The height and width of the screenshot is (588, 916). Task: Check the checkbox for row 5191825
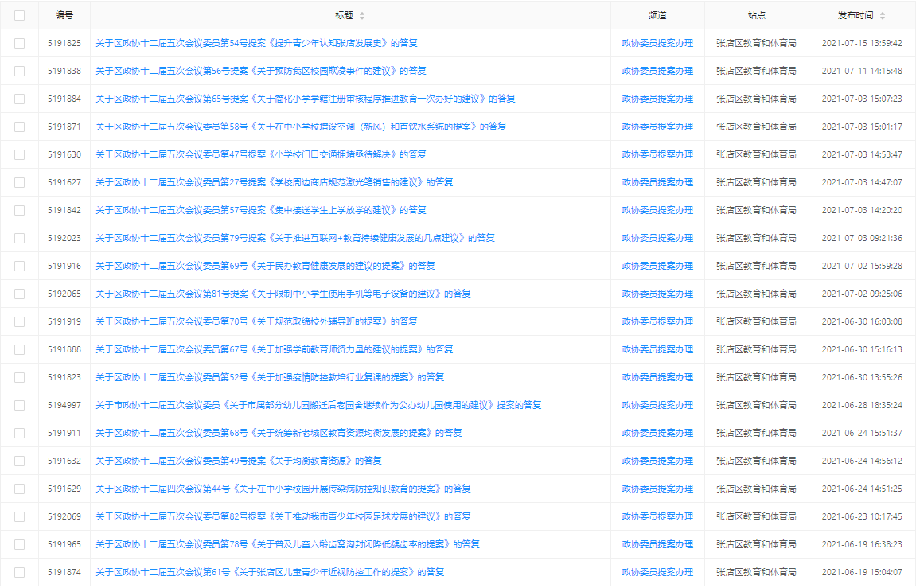19,43
